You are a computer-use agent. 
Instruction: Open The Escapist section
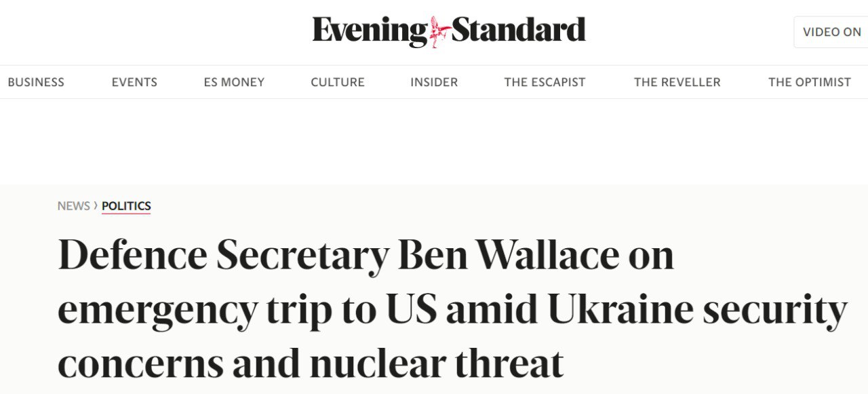coord(545,82)
